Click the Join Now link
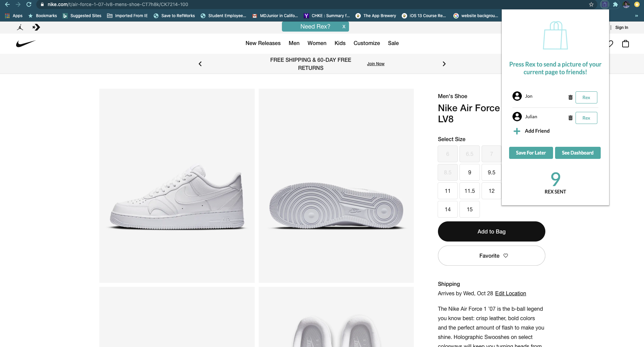The image size is (644, 347). pos(376,64)
